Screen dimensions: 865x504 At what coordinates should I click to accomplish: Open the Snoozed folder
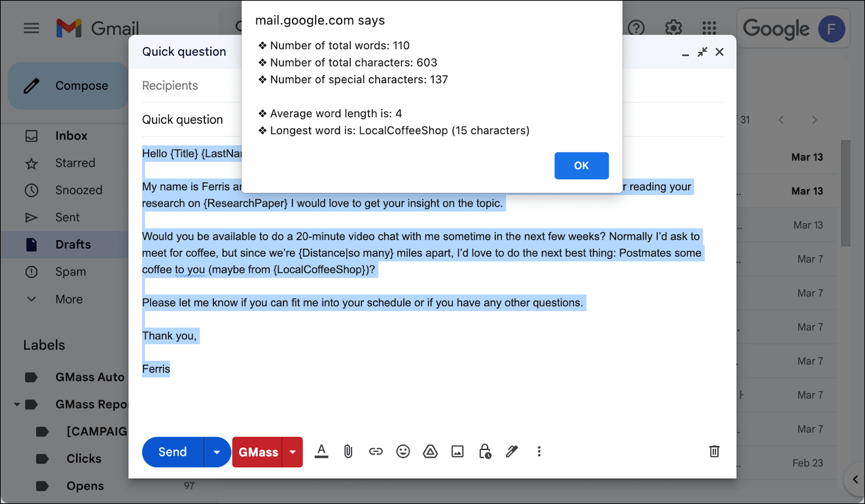point(78,190)
